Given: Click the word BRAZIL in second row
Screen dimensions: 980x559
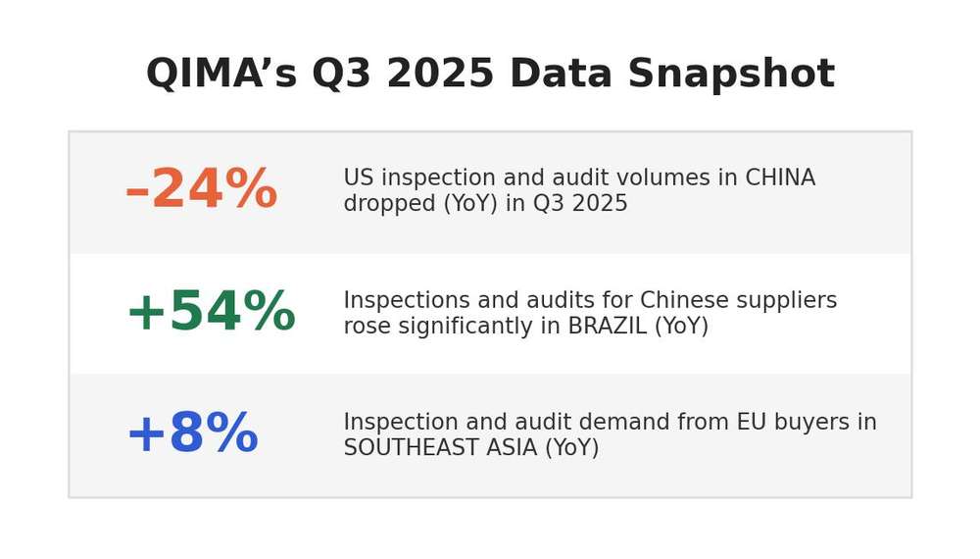Looking at the screenshot, I should pyautogui.click(x=607, y=326).
